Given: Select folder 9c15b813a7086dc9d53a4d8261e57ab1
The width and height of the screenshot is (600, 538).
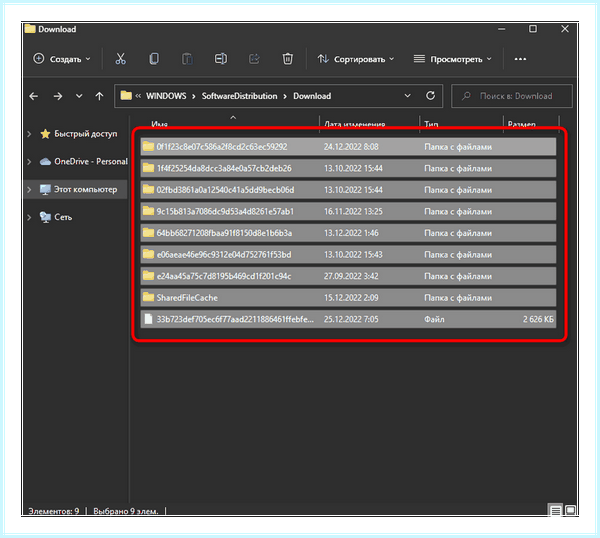Looking at the screenshot, I should click(x=348, y=212).
